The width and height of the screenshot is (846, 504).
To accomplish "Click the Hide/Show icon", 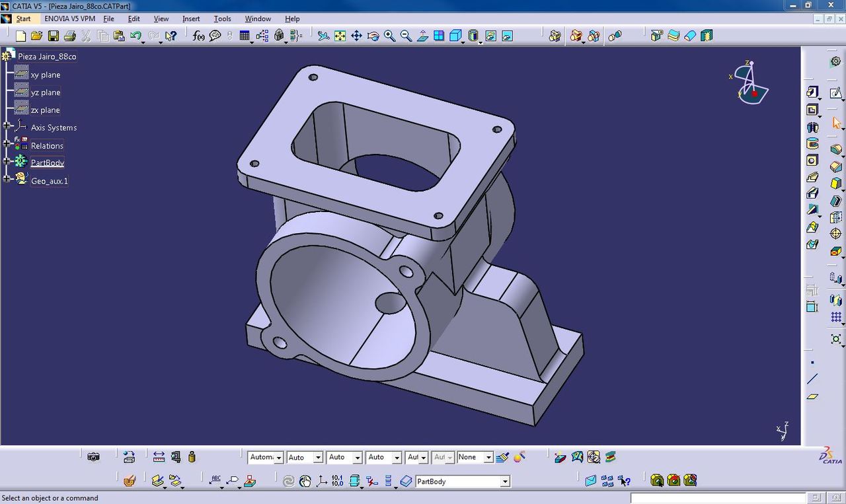I will 490,36.
